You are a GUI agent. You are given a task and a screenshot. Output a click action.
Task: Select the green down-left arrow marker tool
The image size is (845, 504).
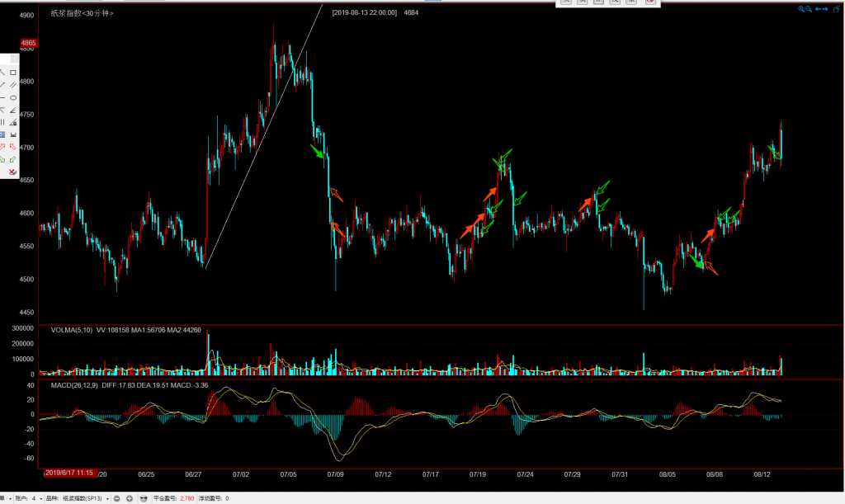[13, 158]
